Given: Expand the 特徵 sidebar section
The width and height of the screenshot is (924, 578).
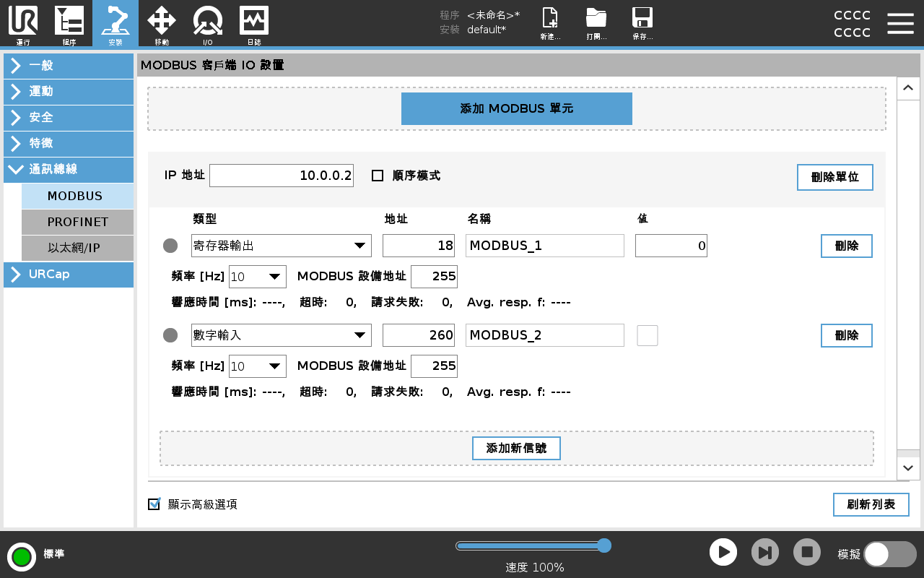Looking at the screenshot, I should point(69,144).
